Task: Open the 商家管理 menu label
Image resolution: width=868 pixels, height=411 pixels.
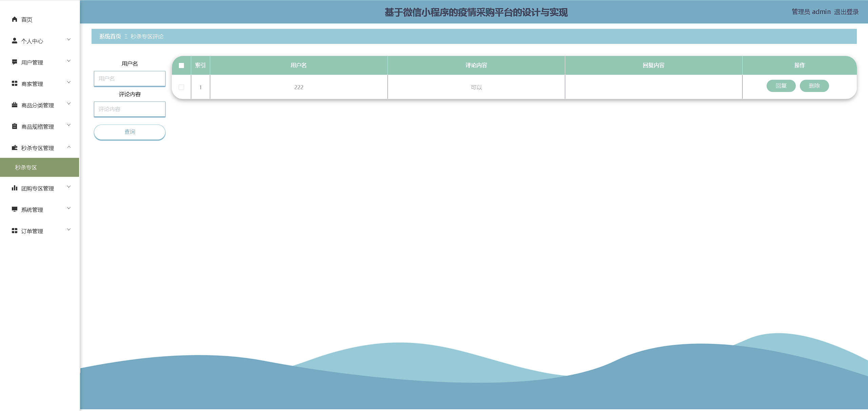Action: coord(32,84)
